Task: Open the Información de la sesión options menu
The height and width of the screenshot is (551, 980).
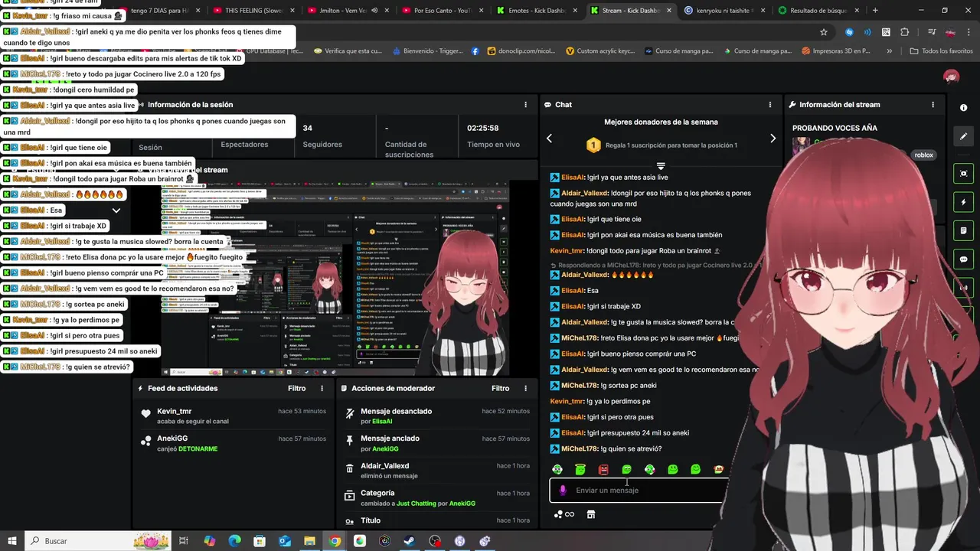Action: click(x=525, y=105)
